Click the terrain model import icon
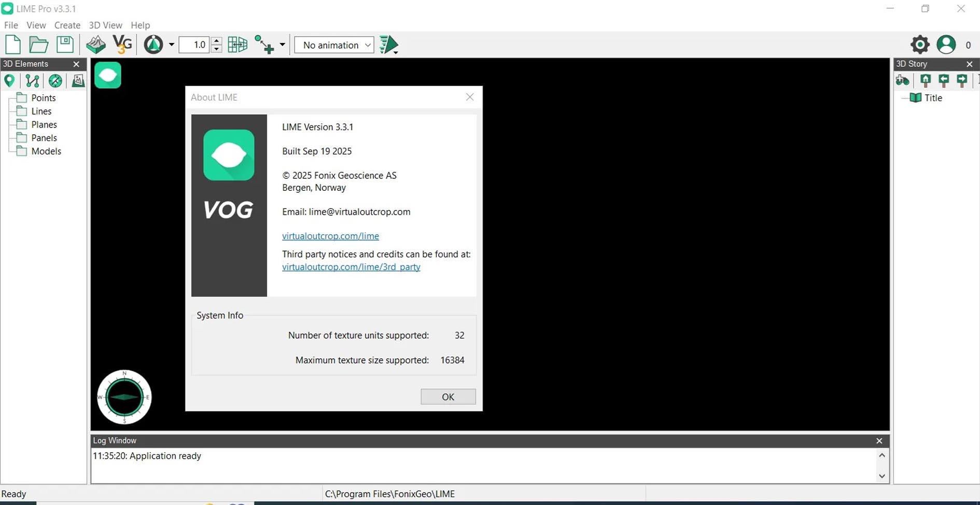Image resolution: width=980 pixels, height=505 pixels. point(96,45)
